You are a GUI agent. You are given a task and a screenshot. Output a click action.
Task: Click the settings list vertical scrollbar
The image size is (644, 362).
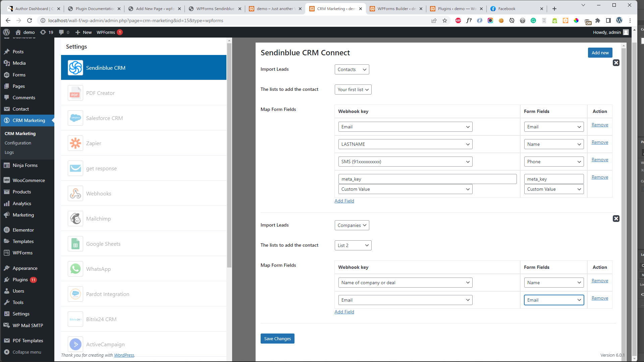tap(229, 154)
